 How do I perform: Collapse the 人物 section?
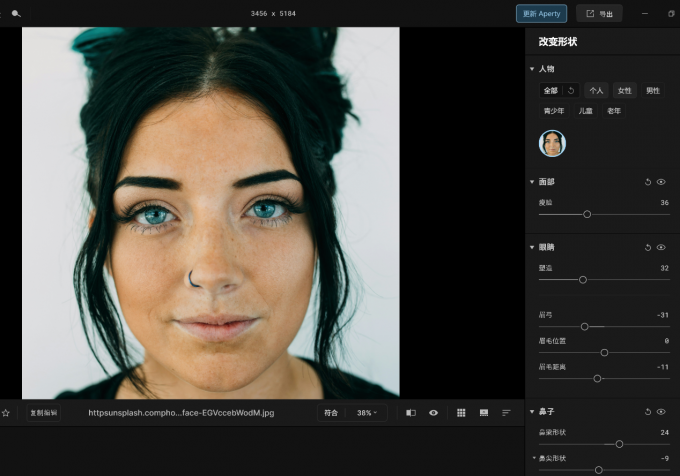click(532, 69)
